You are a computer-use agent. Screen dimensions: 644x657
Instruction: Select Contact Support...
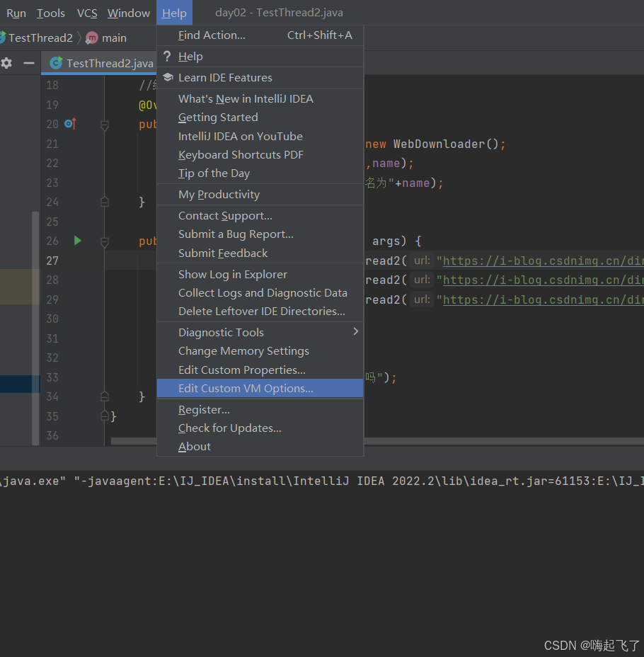coord(260,216)
